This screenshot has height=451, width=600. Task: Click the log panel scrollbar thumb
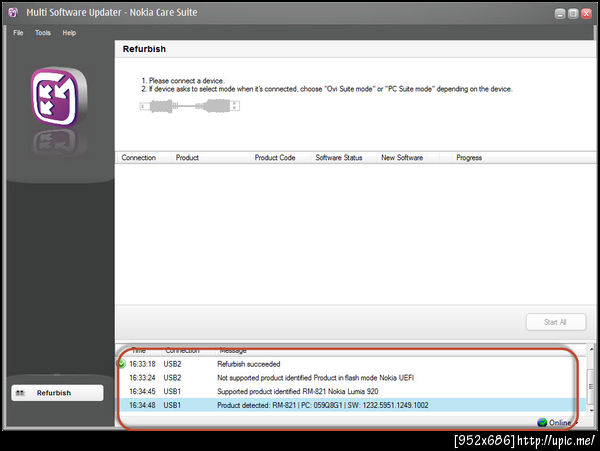tap(591, 386)
